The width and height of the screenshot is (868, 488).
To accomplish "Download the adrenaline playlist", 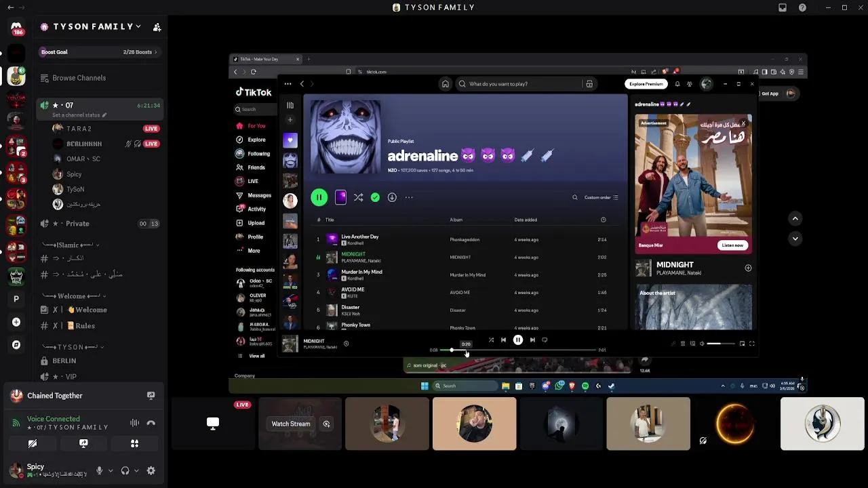I will coord(392,197).
